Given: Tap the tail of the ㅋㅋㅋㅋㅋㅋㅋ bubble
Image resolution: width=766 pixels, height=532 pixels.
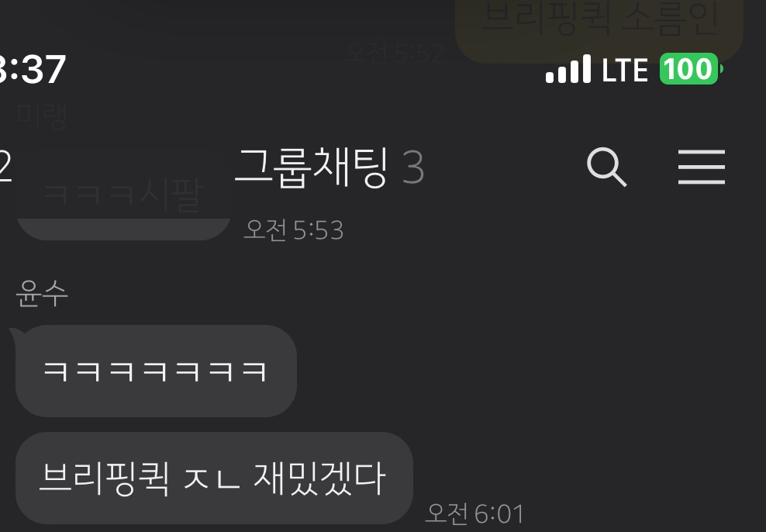Looking at the screenshot, I should click(x=17, y=335).
